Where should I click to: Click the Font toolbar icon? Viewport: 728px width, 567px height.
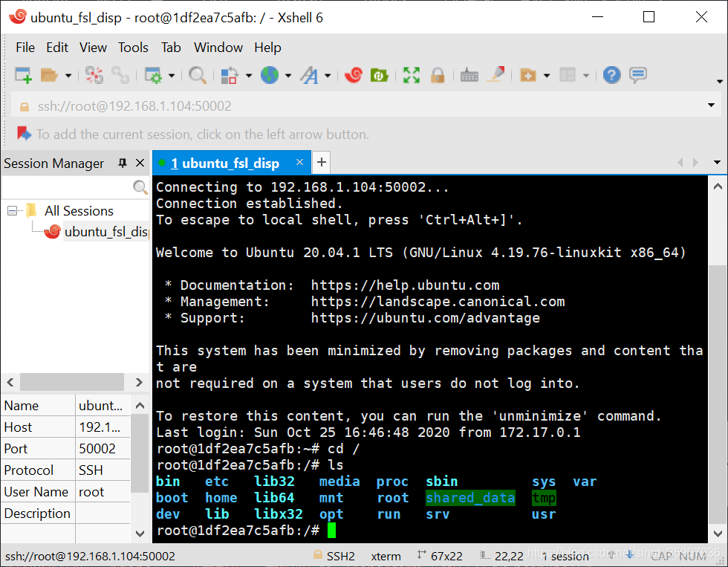click(x=309, y=75)
